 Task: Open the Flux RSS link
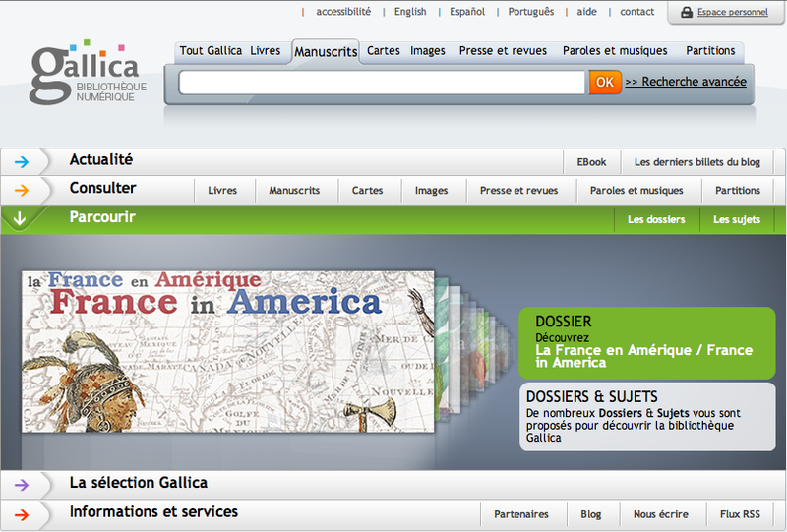click(740, 514)
